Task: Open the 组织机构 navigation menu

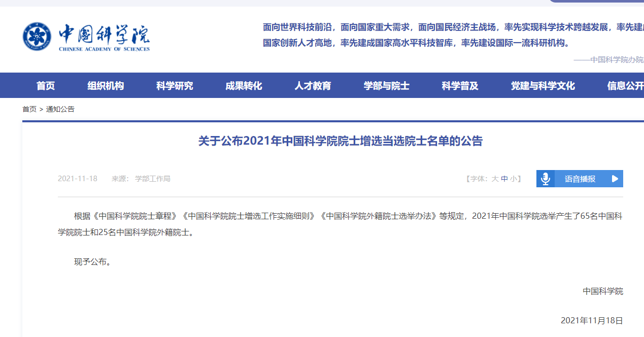Action: point(106,86)
